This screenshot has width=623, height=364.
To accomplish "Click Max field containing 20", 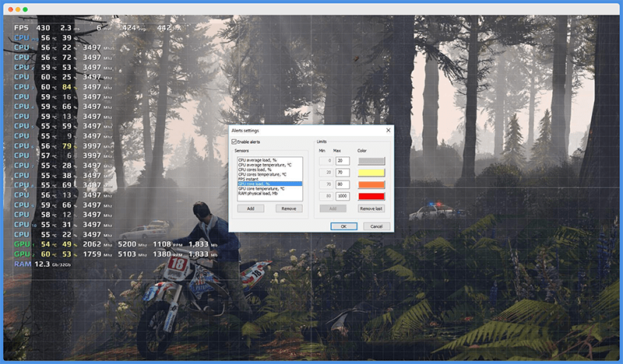I will coord(343,161).
